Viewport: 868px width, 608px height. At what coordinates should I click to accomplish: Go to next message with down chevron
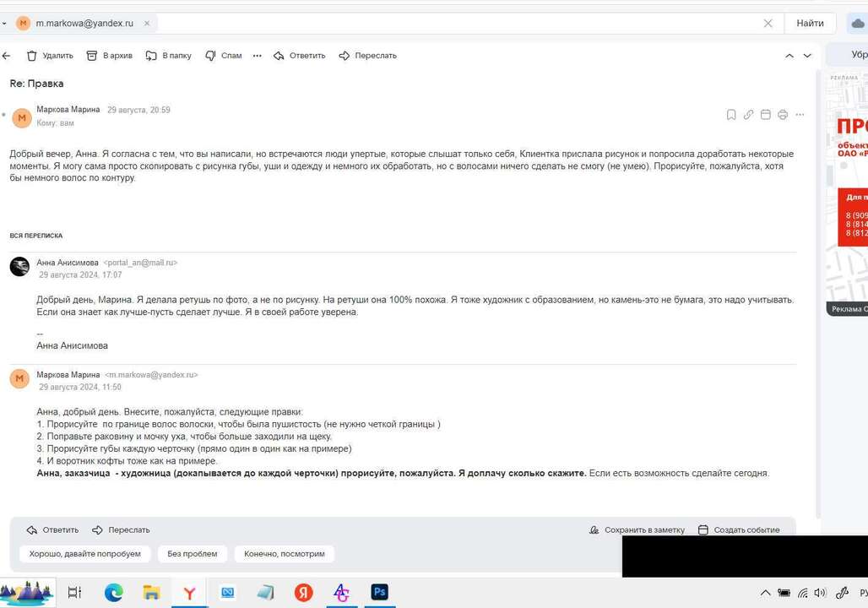click(x=807, y=56)
